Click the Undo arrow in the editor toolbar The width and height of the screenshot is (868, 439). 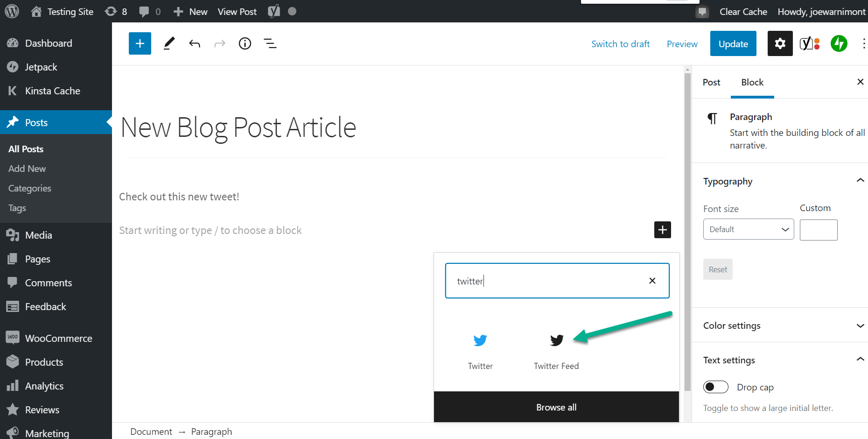tap(195, 43)
